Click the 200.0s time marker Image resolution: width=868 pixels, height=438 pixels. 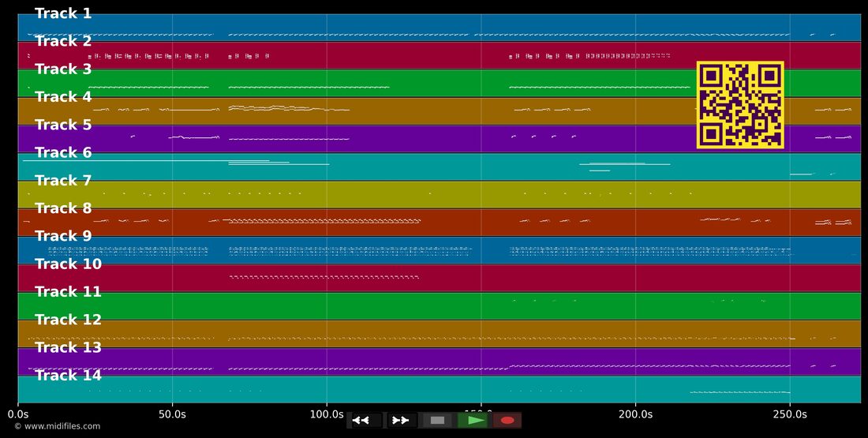[635, 414]
